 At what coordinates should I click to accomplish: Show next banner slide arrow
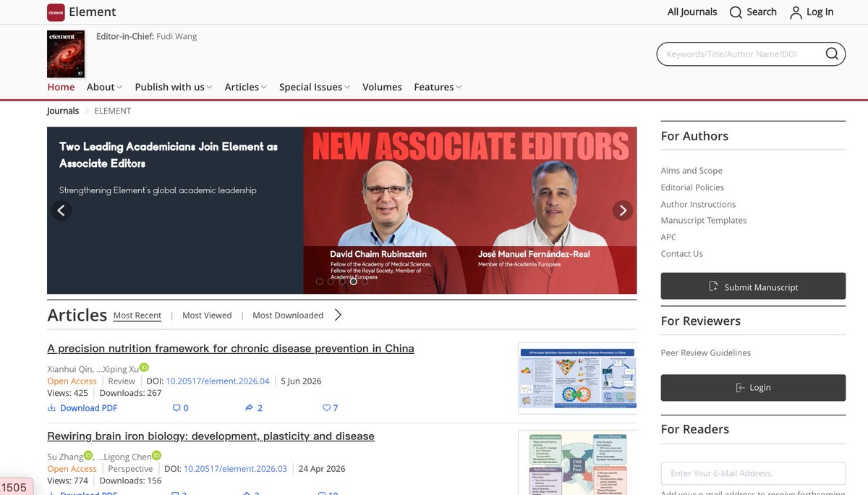click(623, 211)
